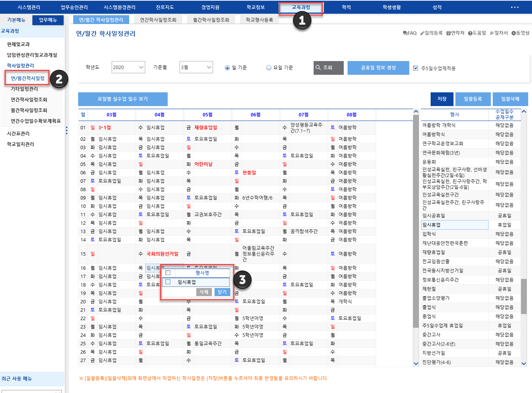Select 요일 기준 radio button
The width and height of the screenshot is (532, 393).
click(x=269, y=68)
